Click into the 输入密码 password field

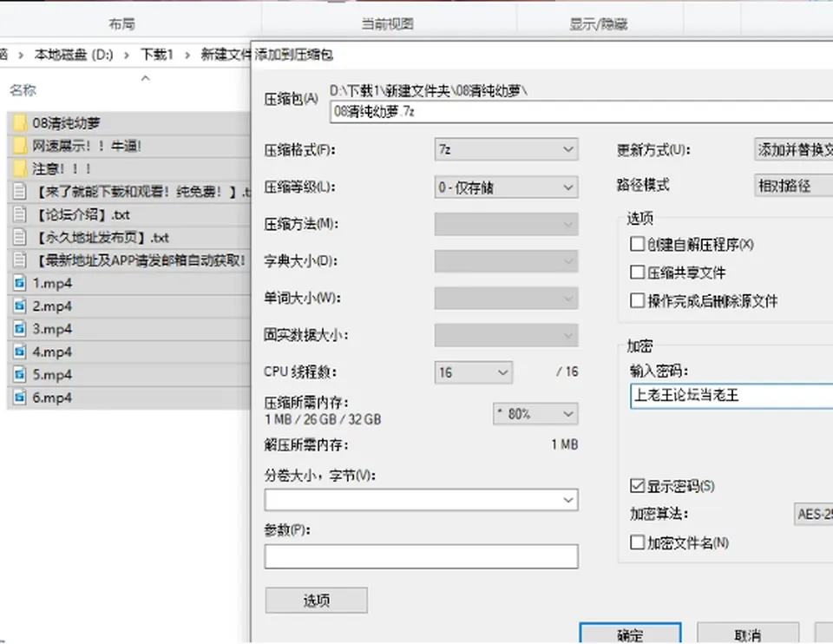click(x=731, y=395)
